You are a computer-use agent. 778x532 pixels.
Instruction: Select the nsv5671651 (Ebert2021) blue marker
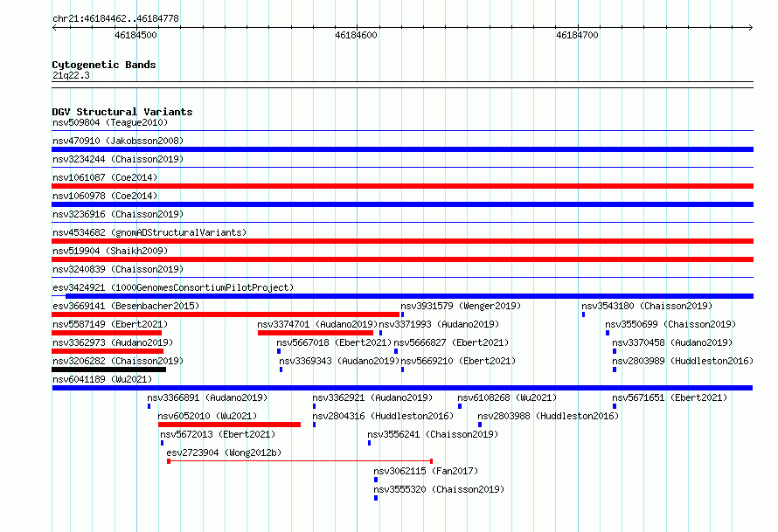(615, 406)
